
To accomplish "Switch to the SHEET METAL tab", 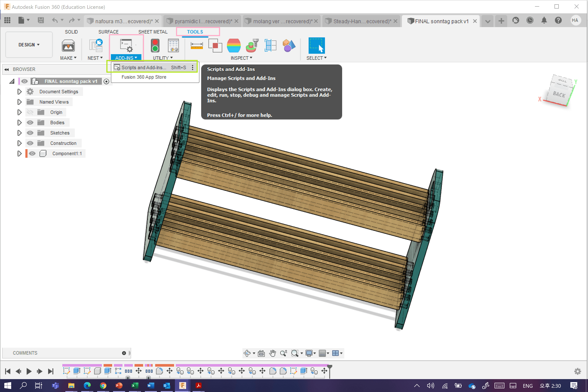I will [153, 32].
